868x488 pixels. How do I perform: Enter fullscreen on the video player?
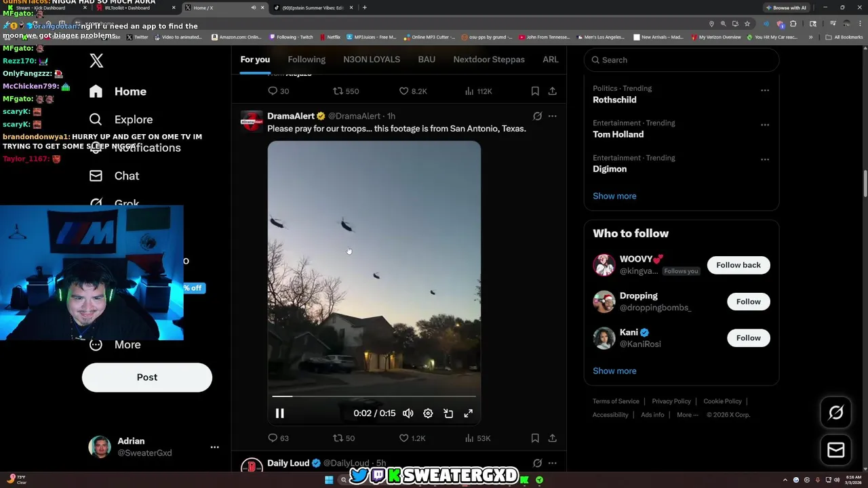[x=468, y=413]
